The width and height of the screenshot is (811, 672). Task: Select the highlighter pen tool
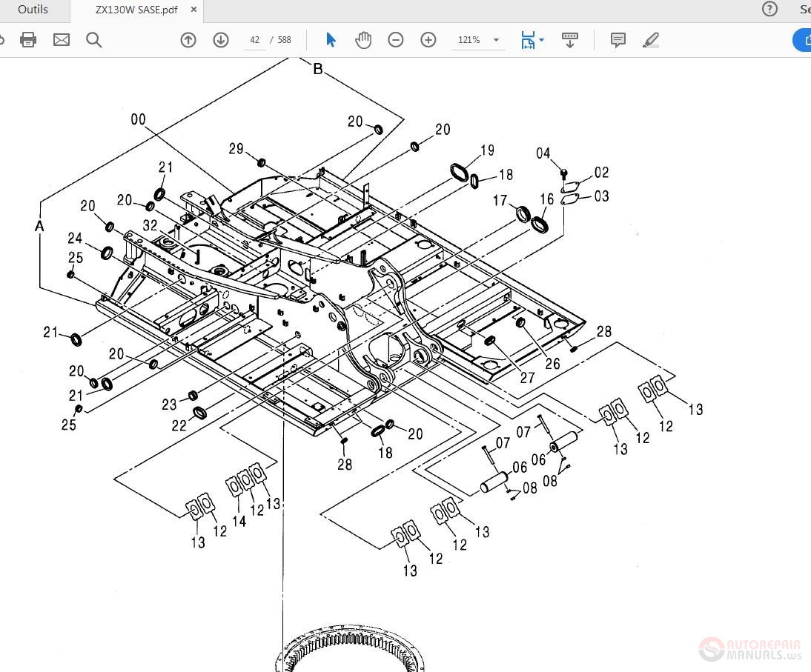click(x=651, y=40)
